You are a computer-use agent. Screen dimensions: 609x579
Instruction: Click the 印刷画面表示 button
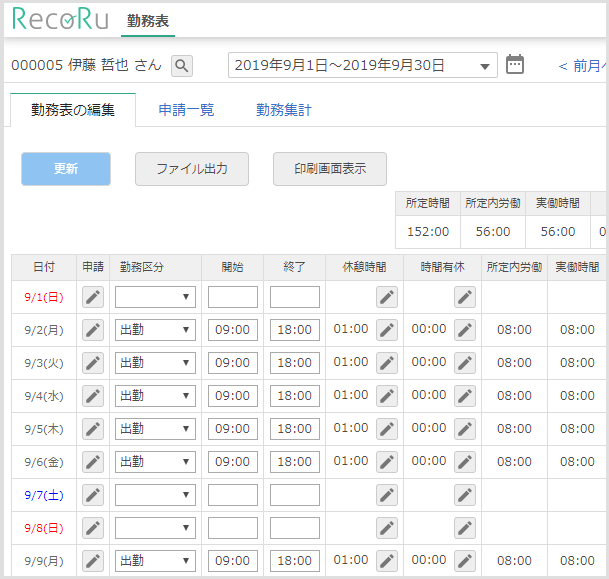point(330,169)
